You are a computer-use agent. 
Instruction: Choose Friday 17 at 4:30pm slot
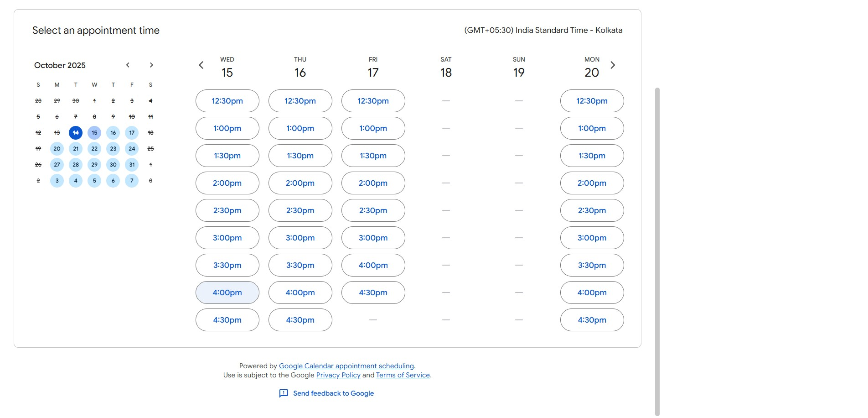pos(373,293)
